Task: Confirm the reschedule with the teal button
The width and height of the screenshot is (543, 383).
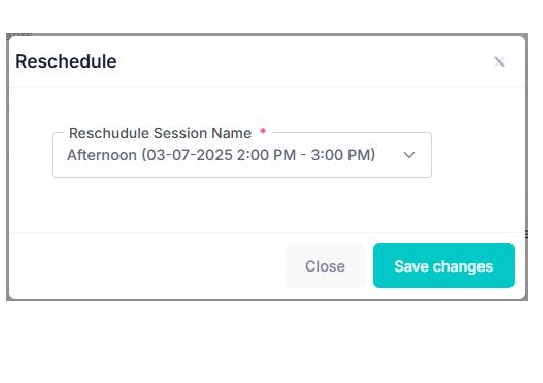Action: (x=444, y=266)
